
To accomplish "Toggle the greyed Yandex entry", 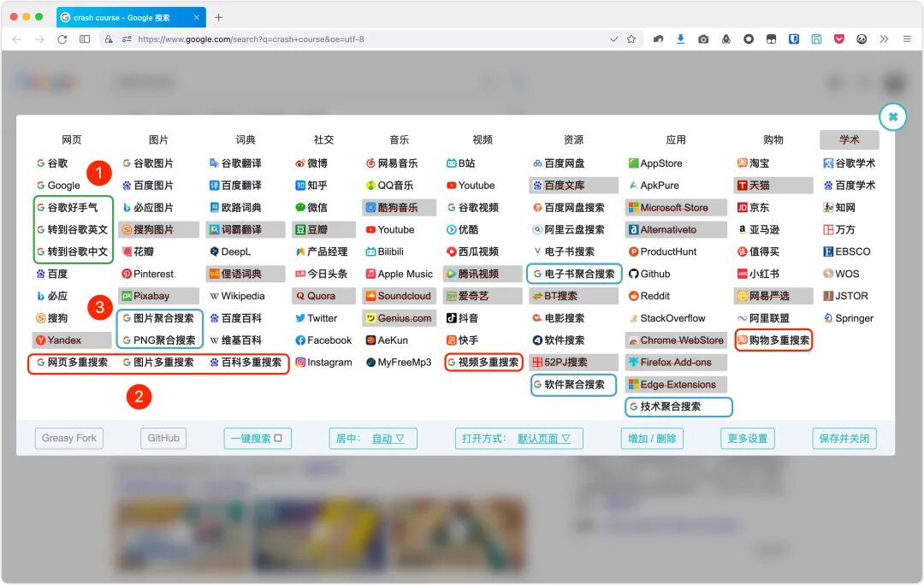I will click(72, 340).
